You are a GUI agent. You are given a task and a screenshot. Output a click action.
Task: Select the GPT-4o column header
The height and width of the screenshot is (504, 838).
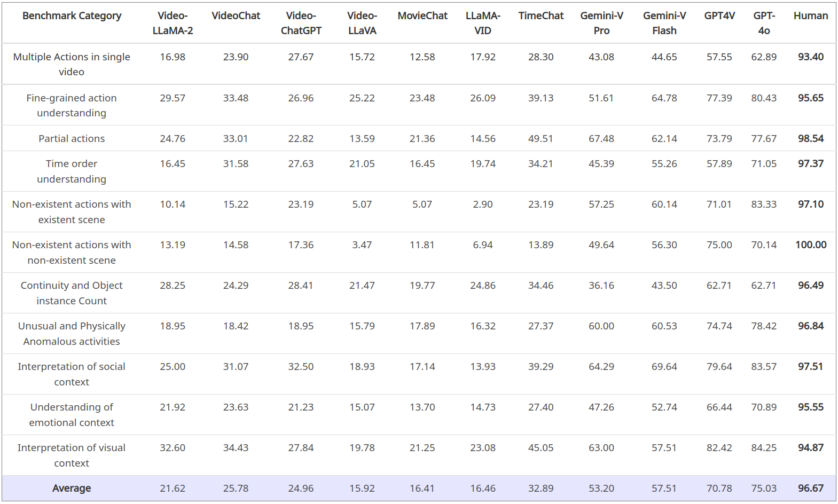click(x=764, y=23)
